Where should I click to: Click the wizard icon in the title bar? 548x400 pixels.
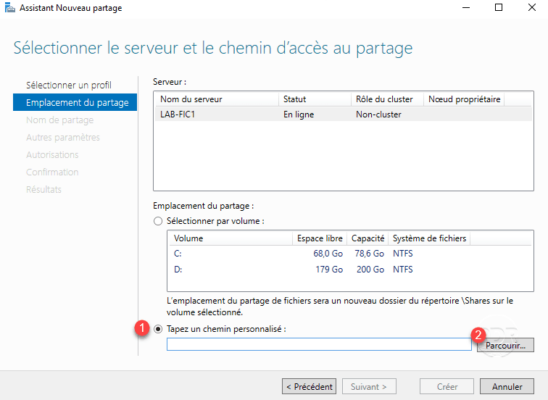(x=10, y=7)
